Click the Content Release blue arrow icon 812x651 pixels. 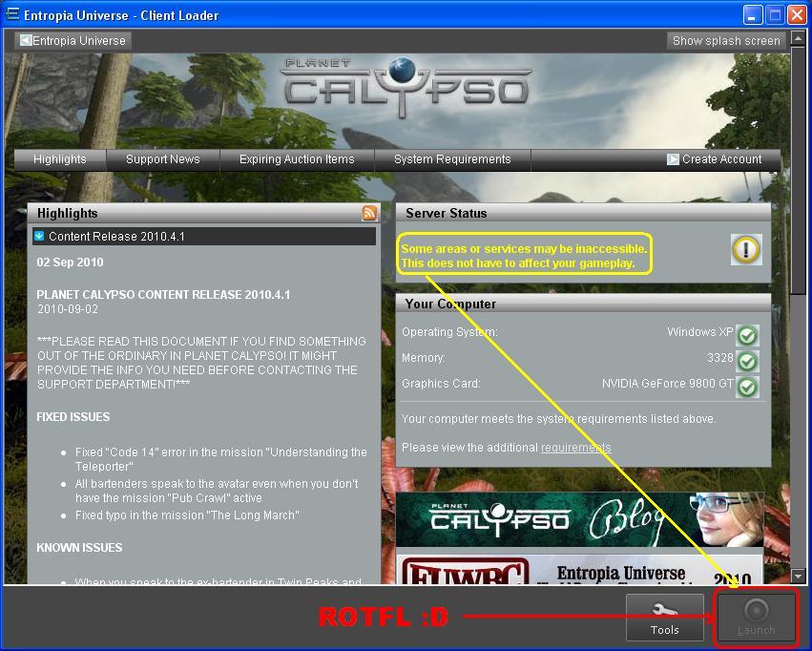[39, 236]
